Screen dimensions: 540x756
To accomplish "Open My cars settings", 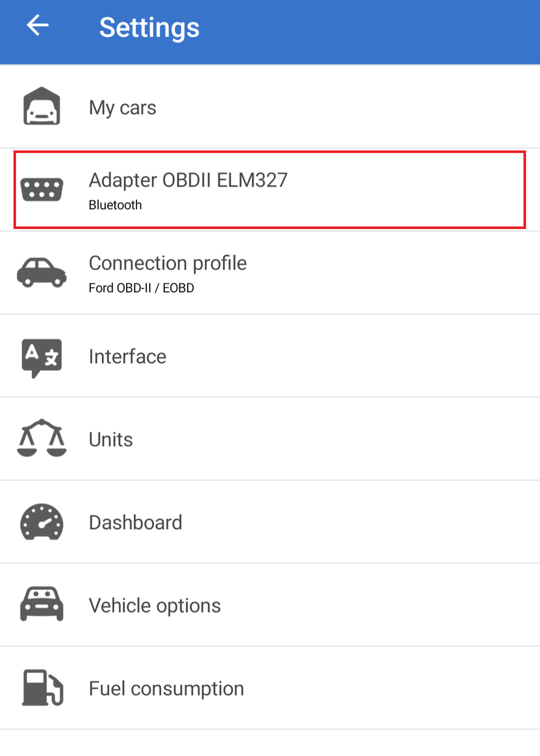I will [122, 108].
